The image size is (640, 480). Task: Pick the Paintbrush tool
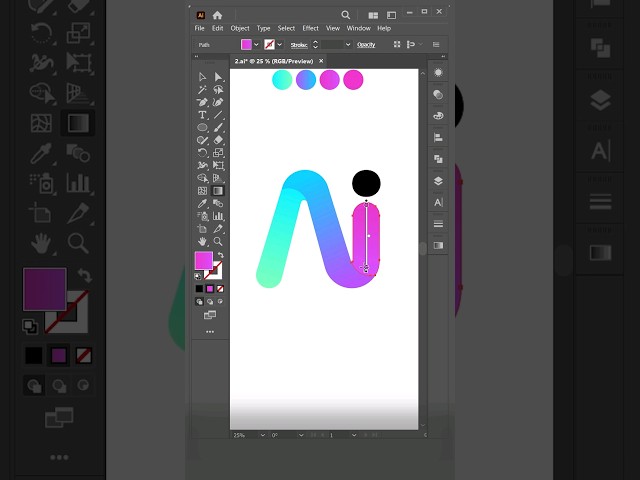click(218, 127)
